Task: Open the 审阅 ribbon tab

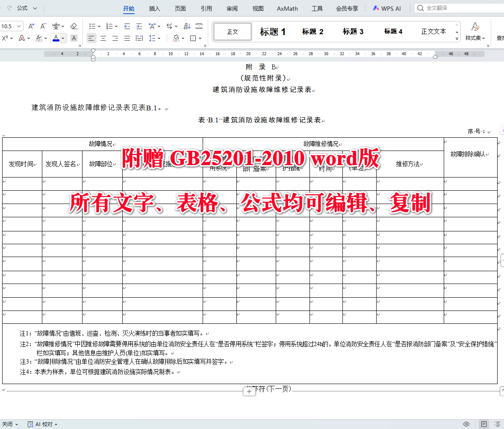Action: 232,8
